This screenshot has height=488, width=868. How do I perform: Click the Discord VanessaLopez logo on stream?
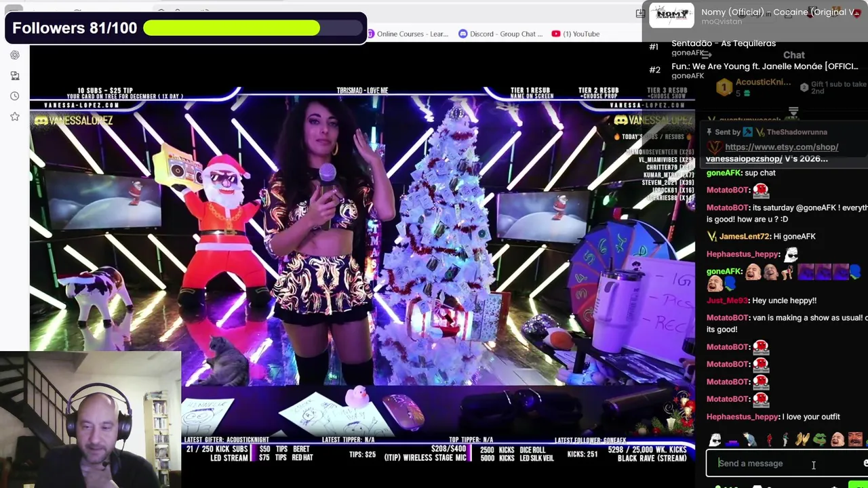[73, 121]
